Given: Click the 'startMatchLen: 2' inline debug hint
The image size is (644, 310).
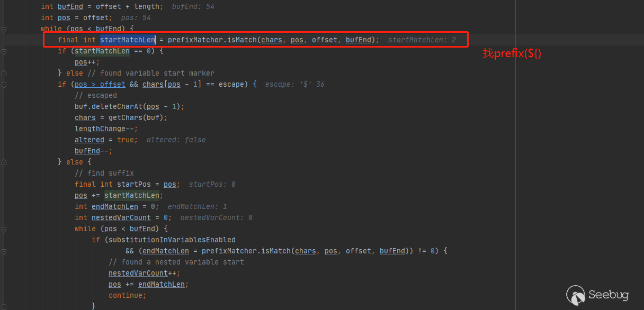Looking at the screenshot, I should point(422,40).
